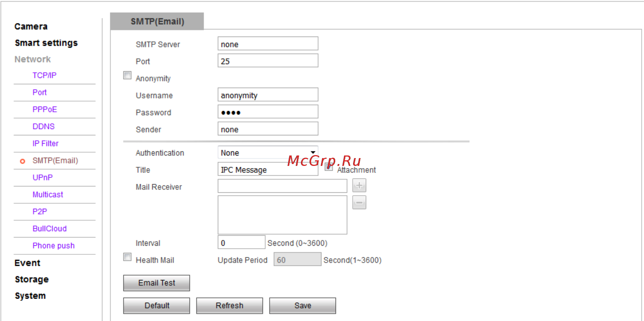644x321 pixels.
Task: Open SMTP(Email) sidebar link
Action: (x=55, y=161)
